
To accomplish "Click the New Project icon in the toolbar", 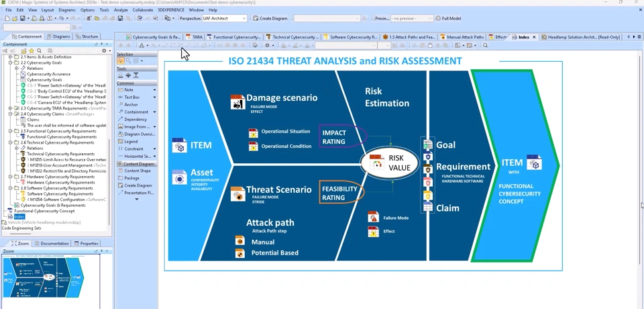I will click(x=7, y=18).
